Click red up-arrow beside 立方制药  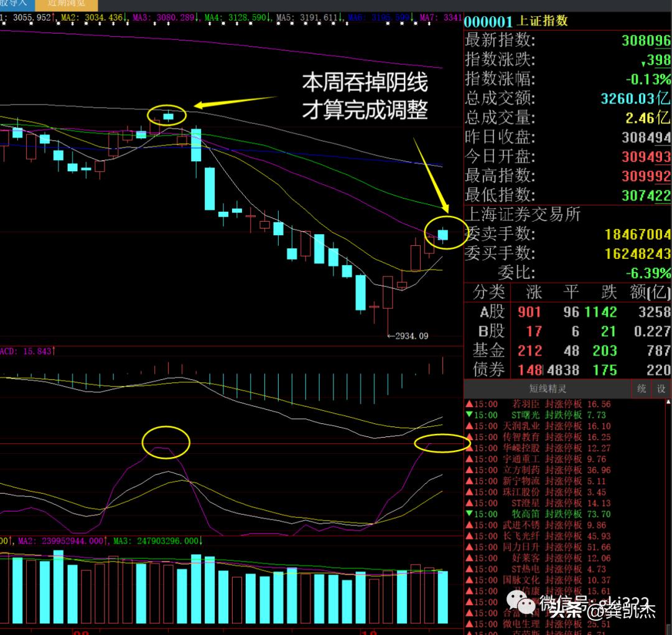pyautogui.click(x=470, y=470)
